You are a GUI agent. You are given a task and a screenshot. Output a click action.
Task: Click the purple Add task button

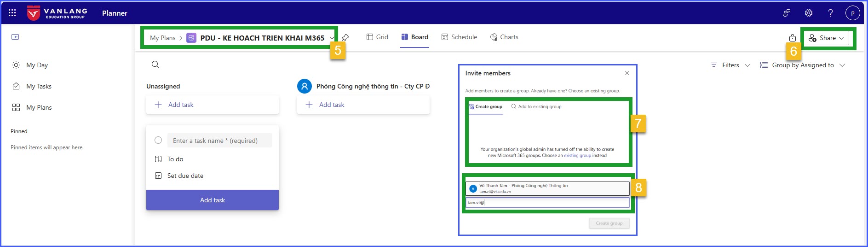213,200
